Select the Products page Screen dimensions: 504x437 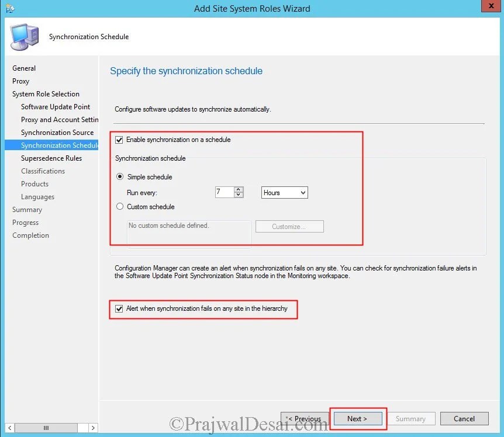point(34,183)
